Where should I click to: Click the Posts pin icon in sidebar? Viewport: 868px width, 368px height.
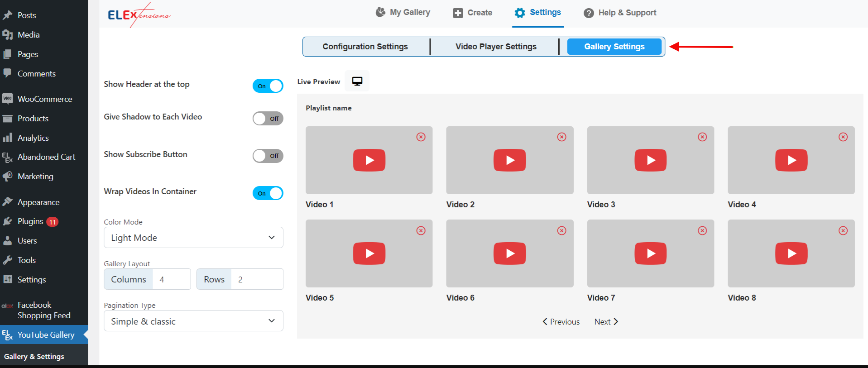click(7, 15)
